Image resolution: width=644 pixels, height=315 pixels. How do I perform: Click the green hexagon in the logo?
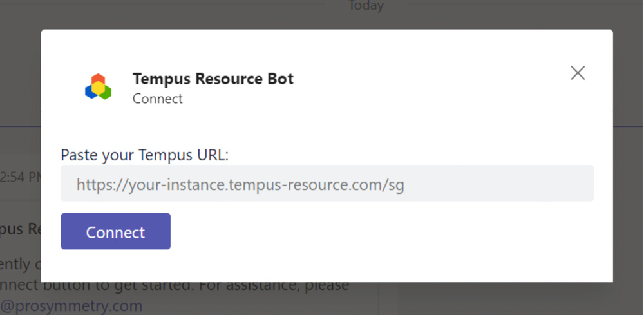(x=105, y=91)
